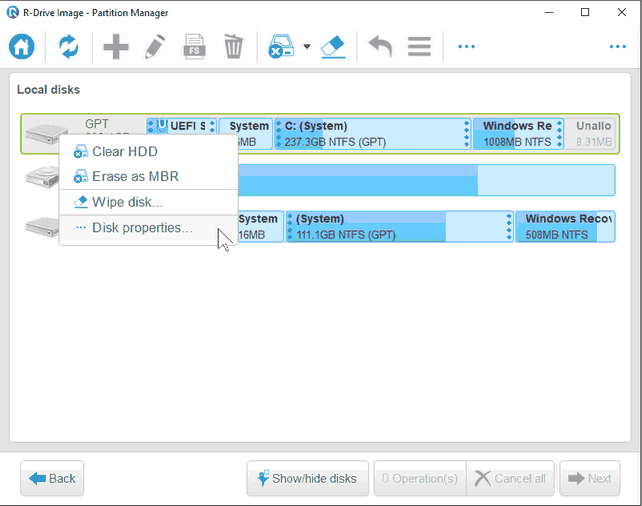
Task: Click the trash Delete partition icon
Action: pyautogui.click(x=233, y=47)
